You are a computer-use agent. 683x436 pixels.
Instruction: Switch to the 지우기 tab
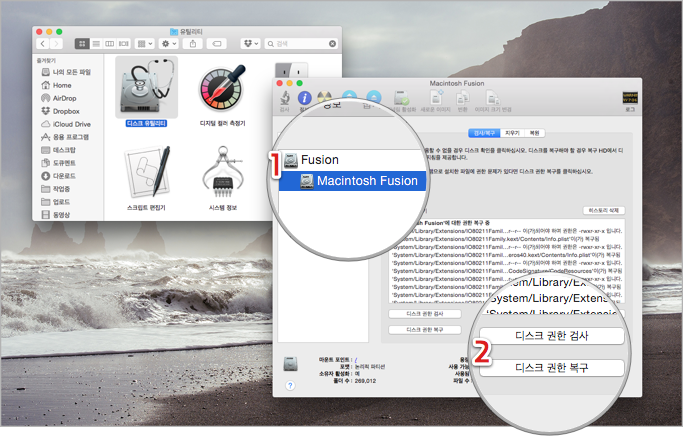click(512, 133)
